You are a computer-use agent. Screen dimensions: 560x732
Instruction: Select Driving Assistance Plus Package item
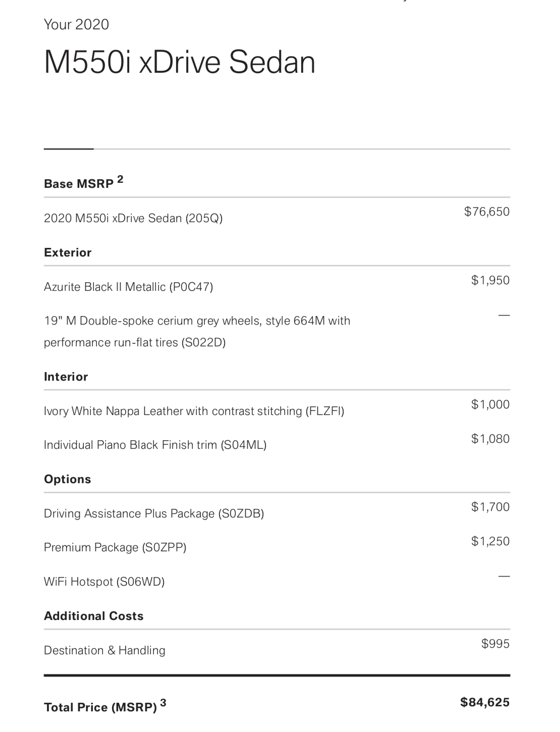154,513
